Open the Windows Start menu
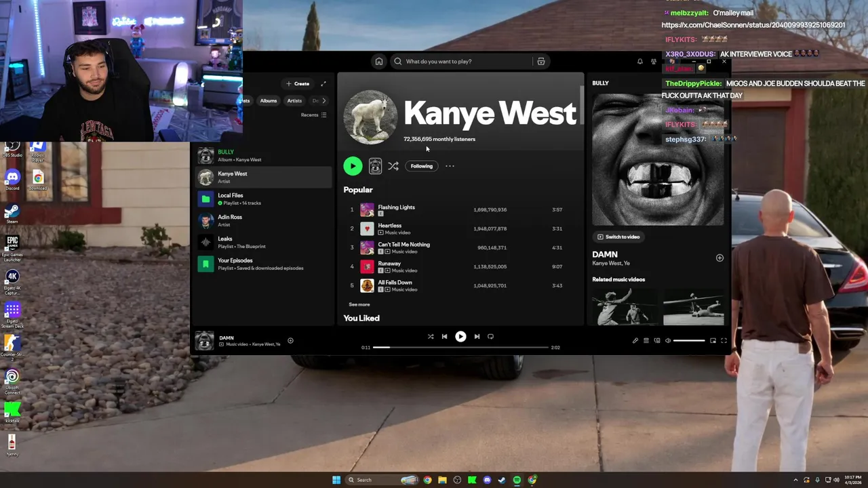The width and height of the screenshot is (868, 488). (336, 480)
